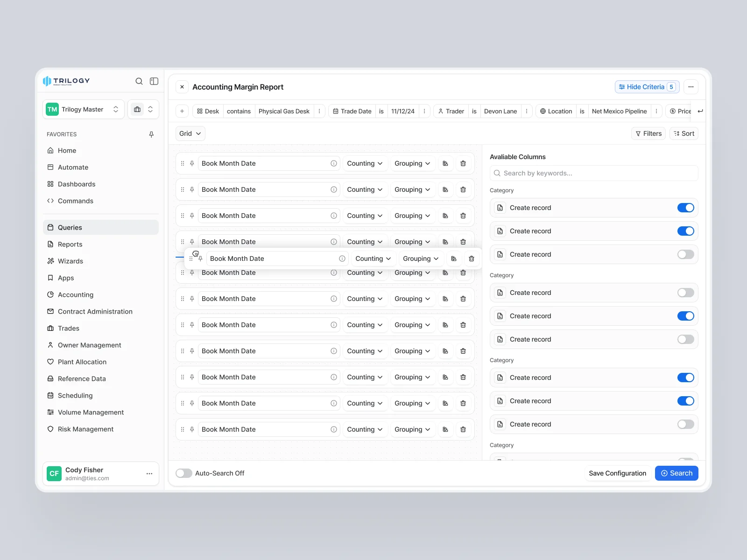Click Save Configuration
Screen dimensions: 747x560
(617, 473)
